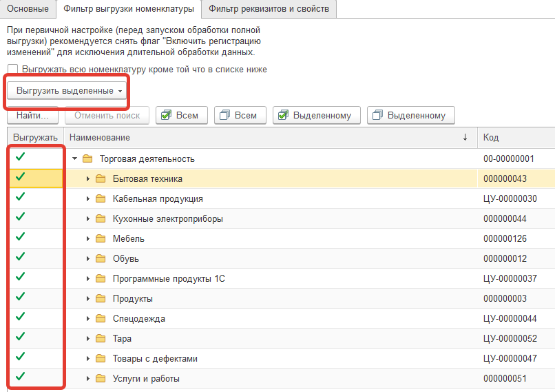Click the unchecked-box icon on second Всем button
The height and width of the screenshot is (392, 555).
[x=224, y=115]
